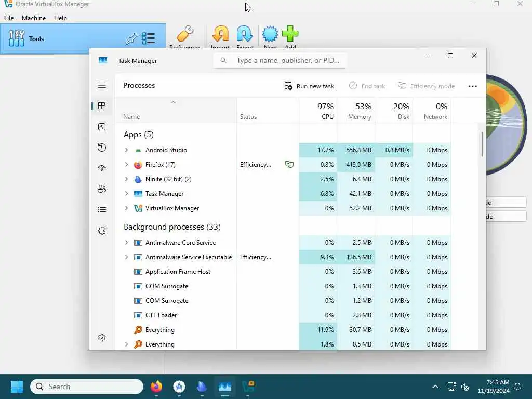Sort processes by Status column
This screenshot has width=532, height=399.
tap(268, 111)
